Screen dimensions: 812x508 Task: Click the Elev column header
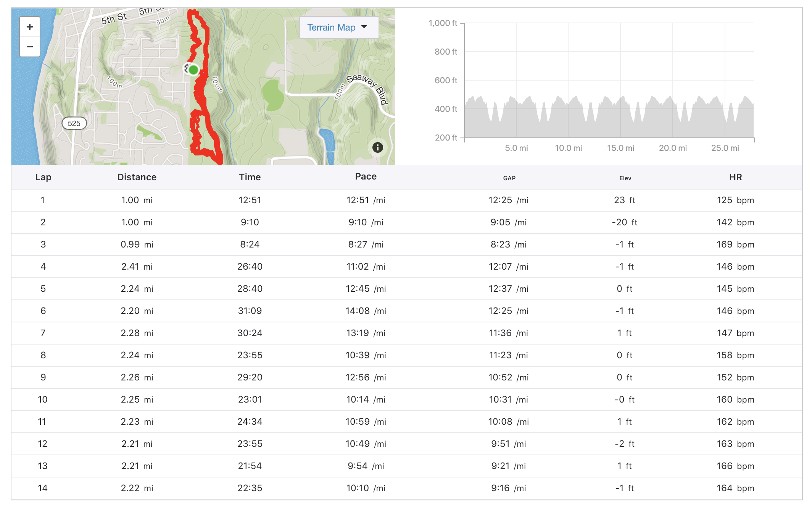pyautogui.click(x=625, y=178)
